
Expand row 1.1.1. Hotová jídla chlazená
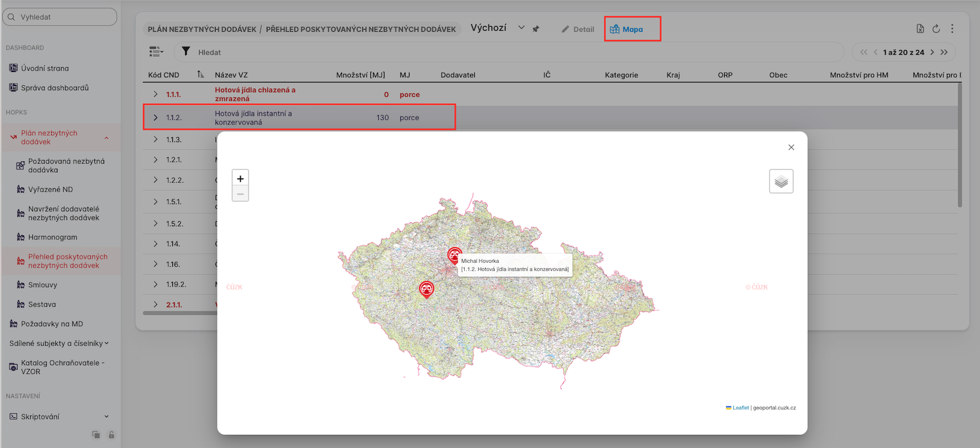(155, 94)
